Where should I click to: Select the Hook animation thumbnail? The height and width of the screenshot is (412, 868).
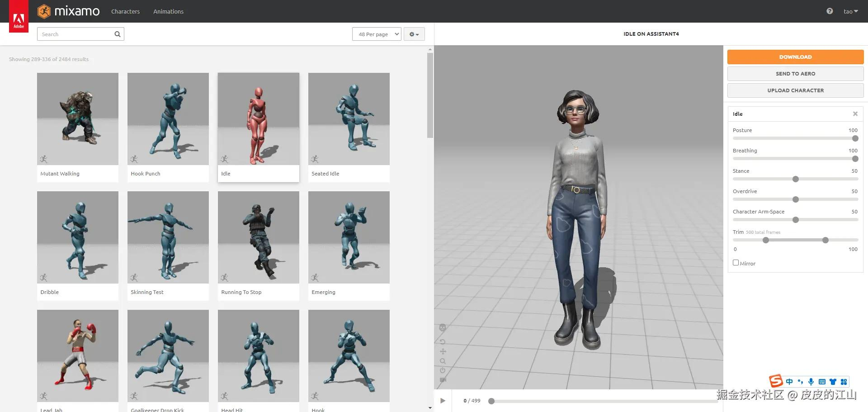click(x=349, y=356)
